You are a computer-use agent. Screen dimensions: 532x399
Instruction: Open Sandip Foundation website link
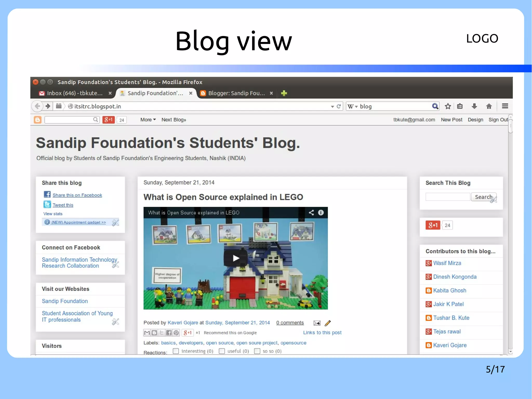coord(65,301)
